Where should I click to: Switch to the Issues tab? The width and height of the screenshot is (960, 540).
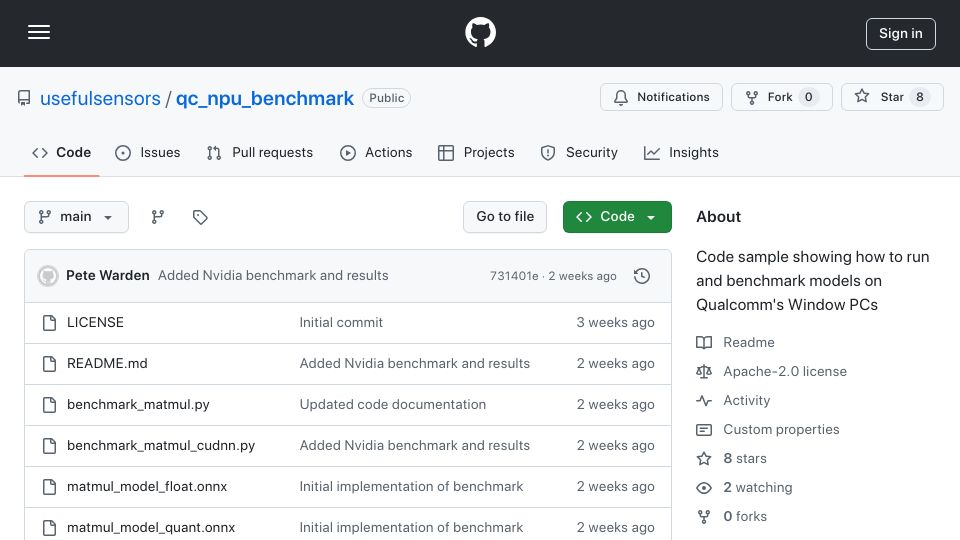148,152
